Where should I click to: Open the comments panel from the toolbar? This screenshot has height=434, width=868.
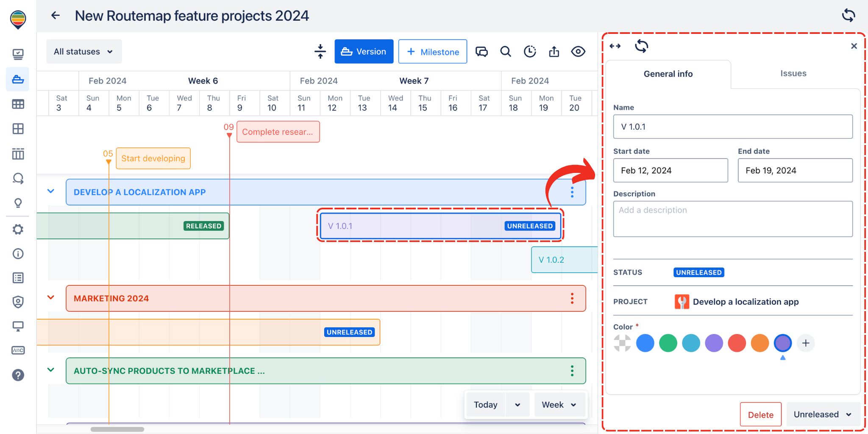[481, 51]
